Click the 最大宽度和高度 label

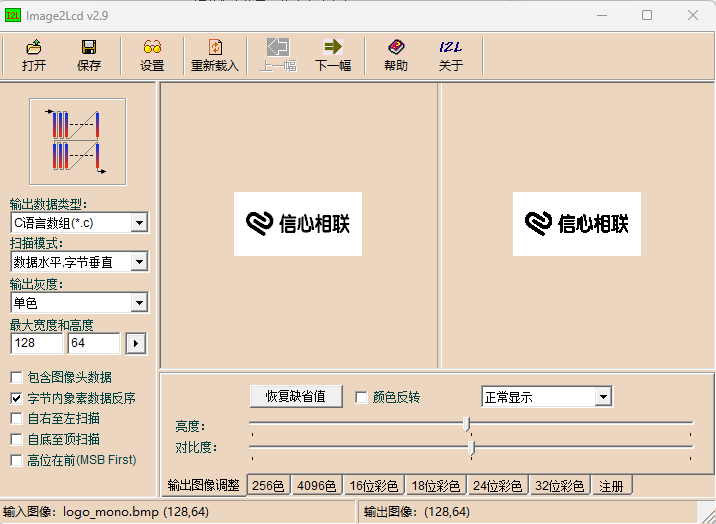click(52, 325)
